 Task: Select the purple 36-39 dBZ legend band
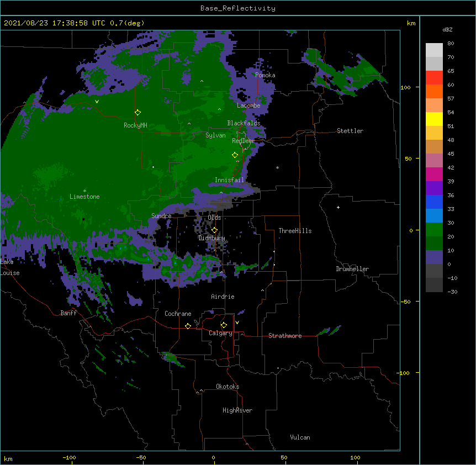pyautogui.click(x=434, y=188)
